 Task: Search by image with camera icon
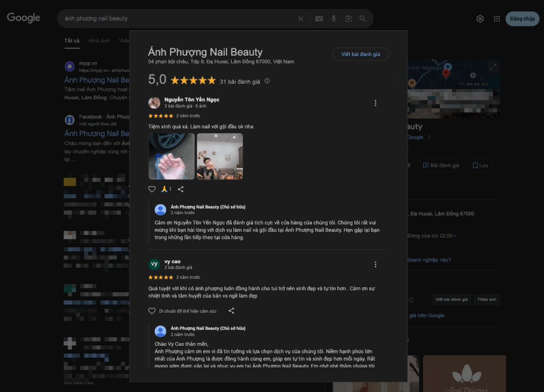pos(348,19)
